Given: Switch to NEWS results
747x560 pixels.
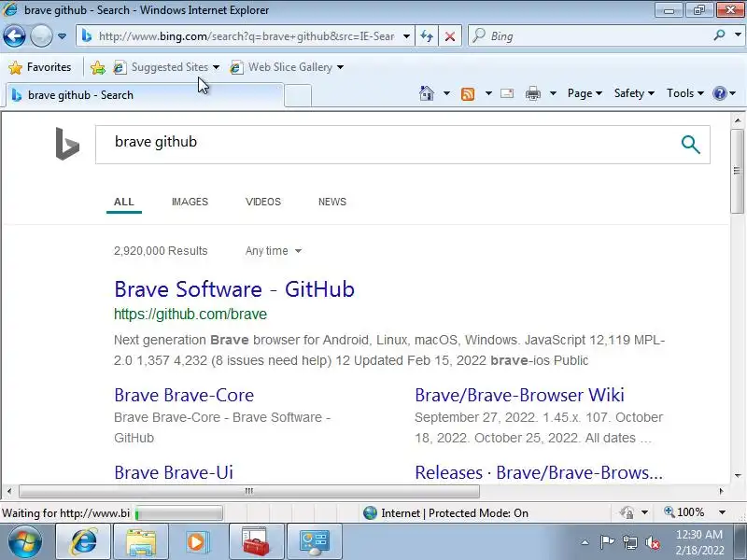Looking at the screenshot, I should coord(332,202).
